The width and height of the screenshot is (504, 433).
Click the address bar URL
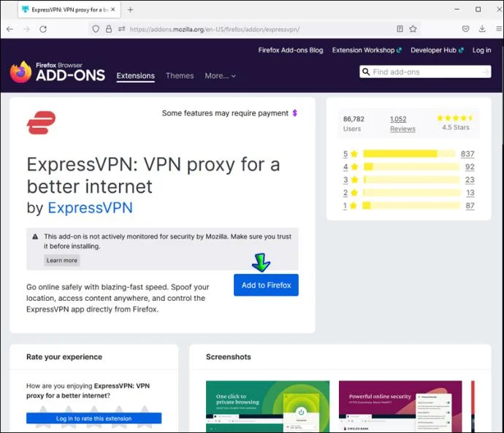[215, 29]
